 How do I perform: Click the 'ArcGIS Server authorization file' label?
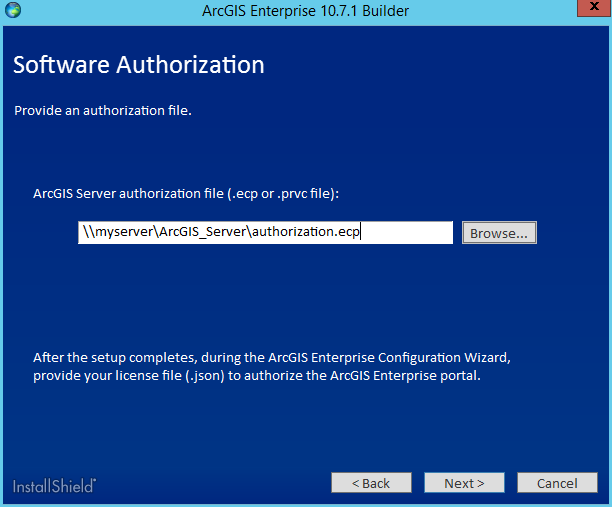[x=186, y=193]
